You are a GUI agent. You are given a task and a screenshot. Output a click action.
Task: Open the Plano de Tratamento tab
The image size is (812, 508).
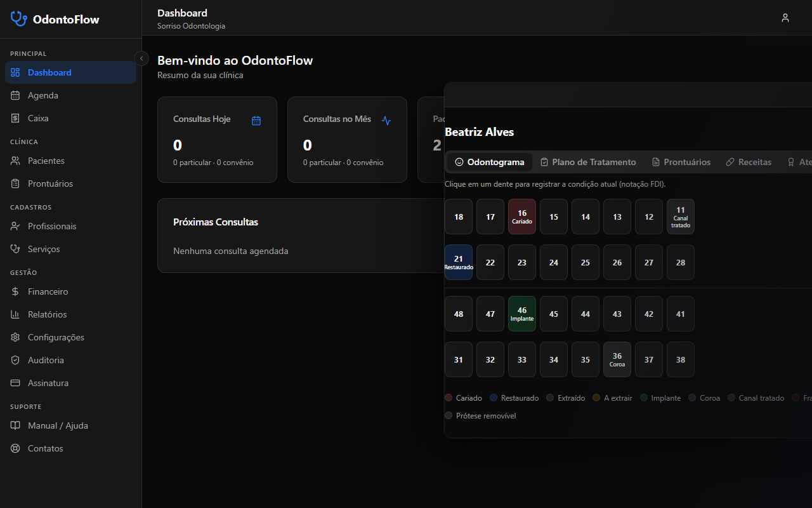click(x=588, y=162)
